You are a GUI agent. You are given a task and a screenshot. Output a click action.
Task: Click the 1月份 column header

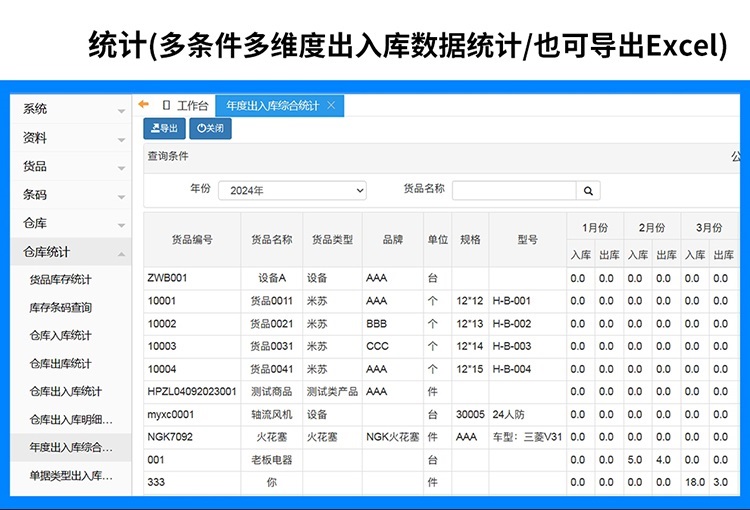(595, 228)
